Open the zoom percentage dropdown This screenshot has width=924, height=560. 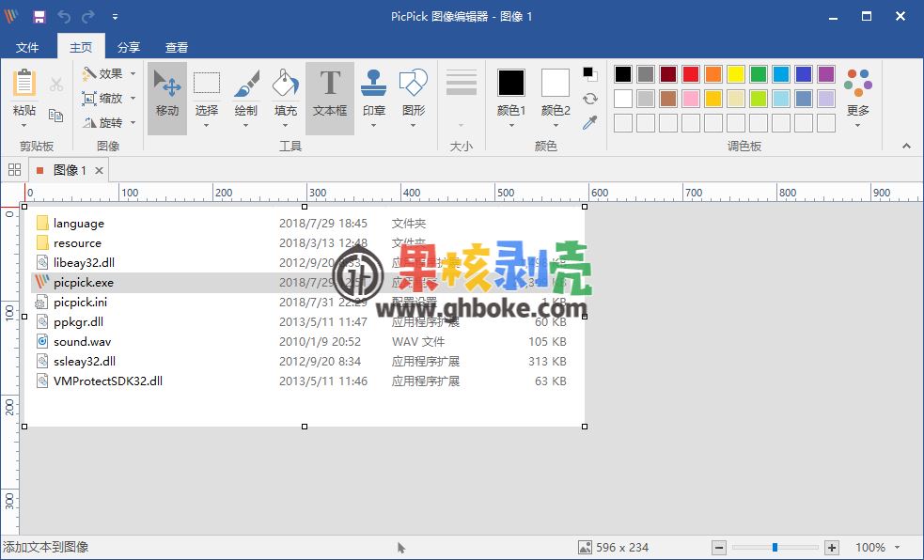[898, 548]
